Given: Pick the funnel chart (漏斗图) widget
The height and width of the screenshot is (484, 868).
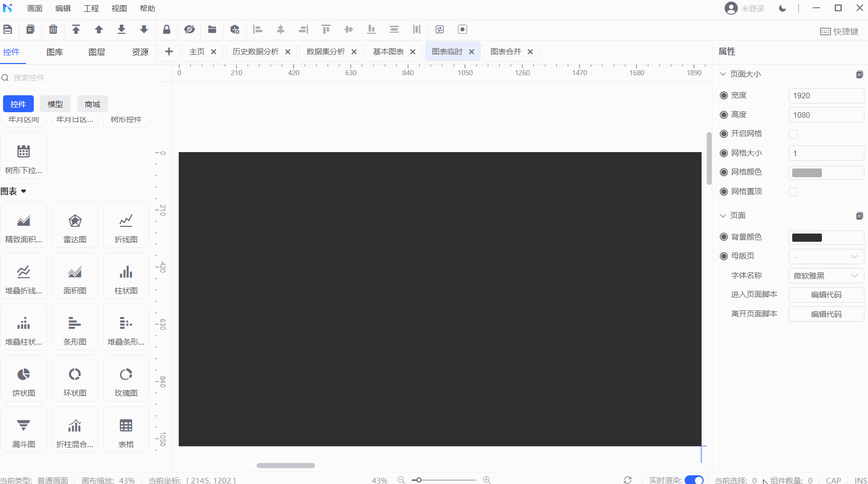Looking at the screenshot, I should click(24, 431).
